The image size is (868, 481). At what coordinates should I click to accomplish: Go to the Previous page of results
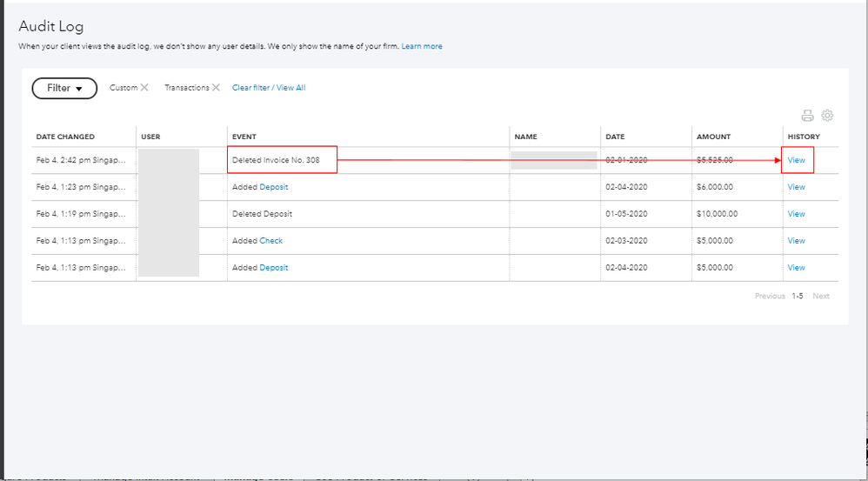tap(770, 297)
